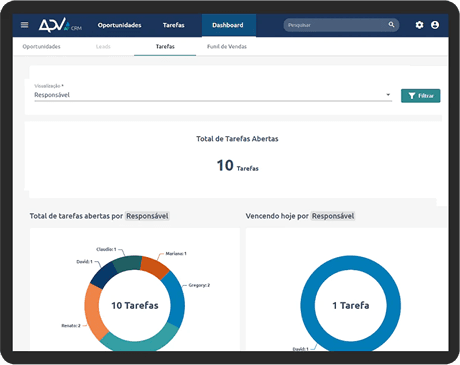
Task: Switch to the Funil de Vendas sub-tab
Action: tap(227, 47)
